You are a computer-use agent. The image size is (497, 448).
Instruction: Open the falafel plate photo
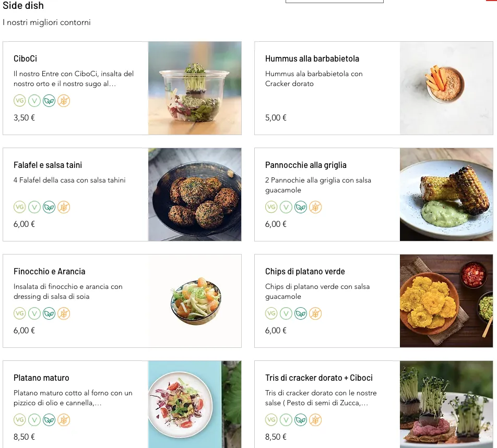click(195, 195)
